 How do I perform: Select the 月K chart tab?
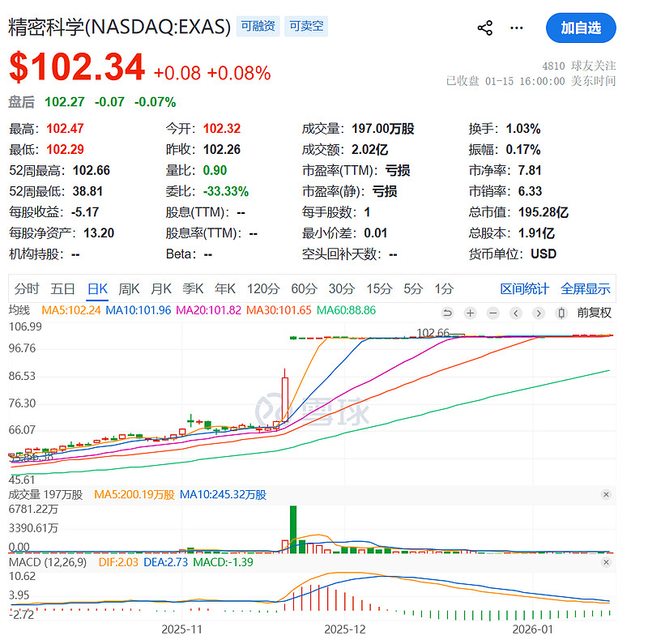(x=160, y=288)
